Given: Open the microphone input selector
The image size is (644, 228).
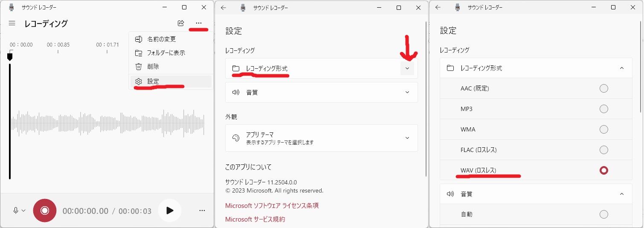Looking at the screenshot, I should [x=19, y=210].
